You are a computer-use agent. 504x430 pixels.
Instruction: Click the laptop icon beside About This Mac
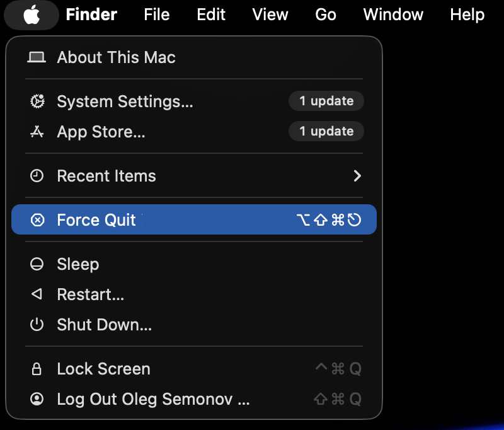point(37,57)
